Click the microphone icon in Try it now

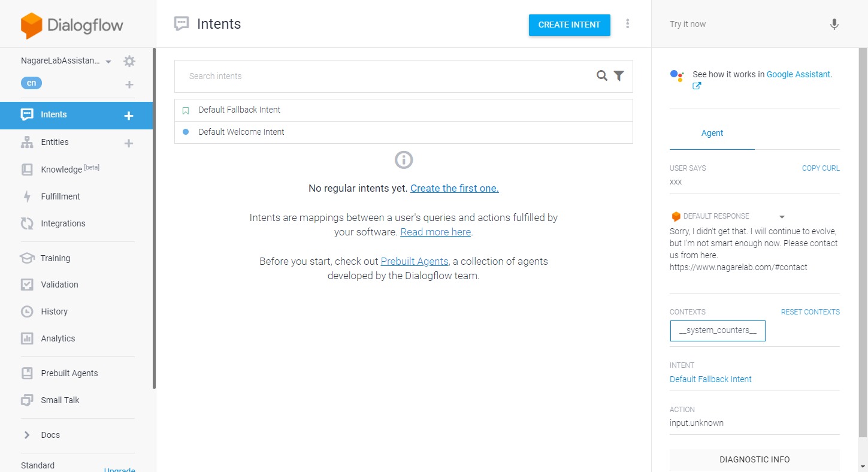(834, 25)
